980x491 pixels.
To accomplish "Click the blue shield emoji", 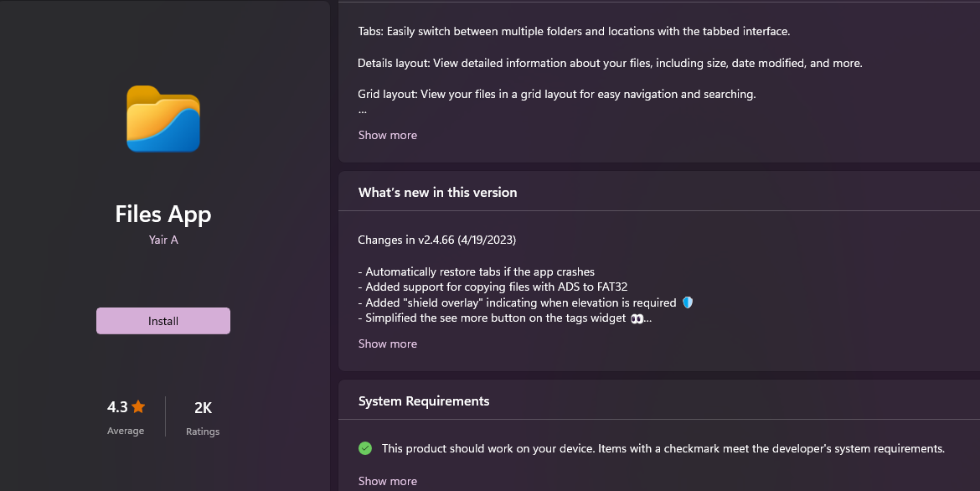I will 688,302.
